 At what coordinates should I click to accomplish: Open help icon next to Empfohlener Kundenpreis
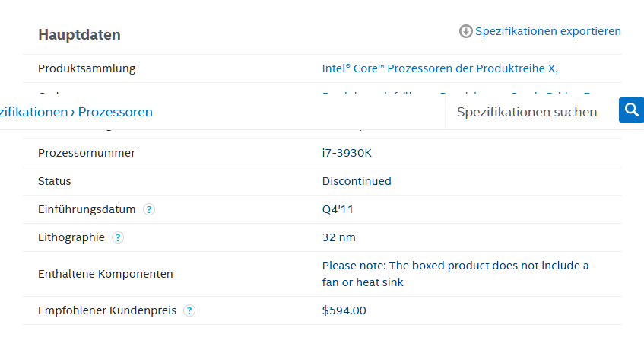189,310
